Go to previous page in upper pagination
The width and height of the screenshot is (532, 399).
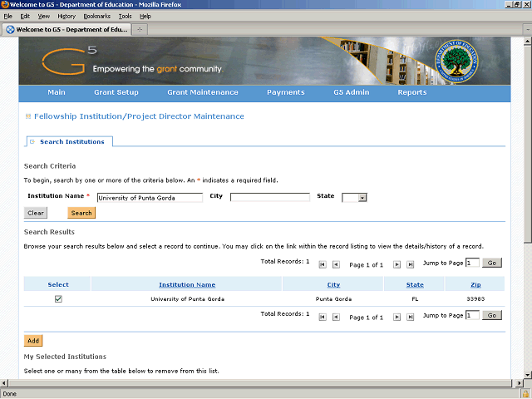[336, 264]
